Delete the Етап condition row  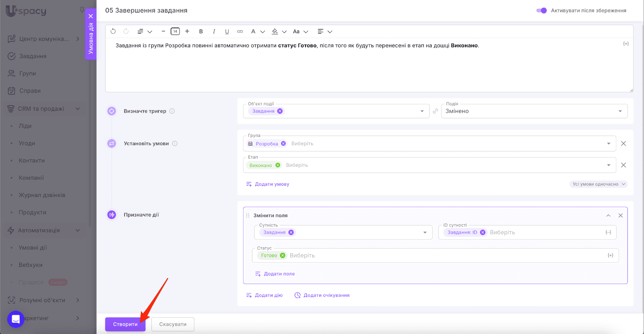tap(623, 165)
